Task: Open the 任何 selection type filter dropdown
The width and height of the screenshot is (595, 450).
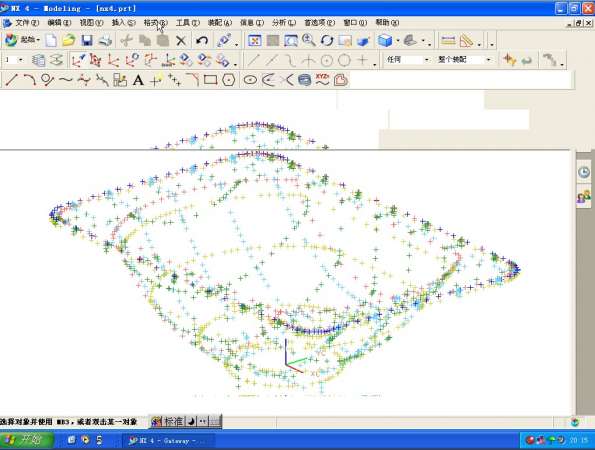Action: [x=427, y=60]
